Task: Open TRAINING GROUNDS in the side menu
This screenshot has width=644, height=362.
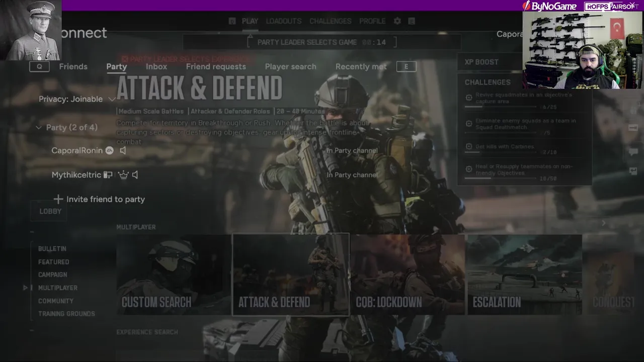Action: point(66,314)
